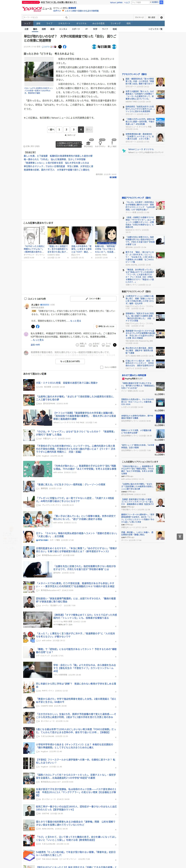This screenshot has width=186, height=868.
Task: Open 井上智介 profile avatar
Action: pos(26,306)
